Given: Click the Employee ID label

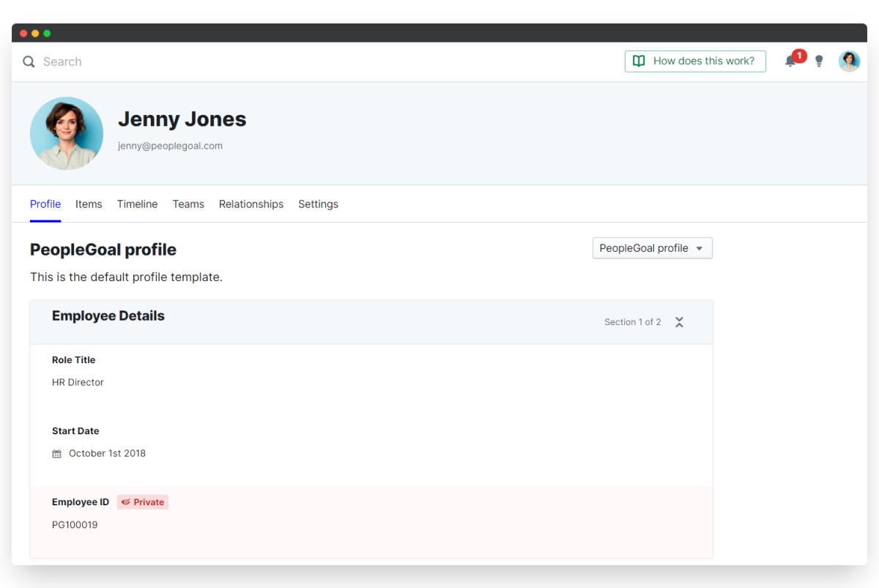Looking at the screenshot, I should [x=81, y=502].
